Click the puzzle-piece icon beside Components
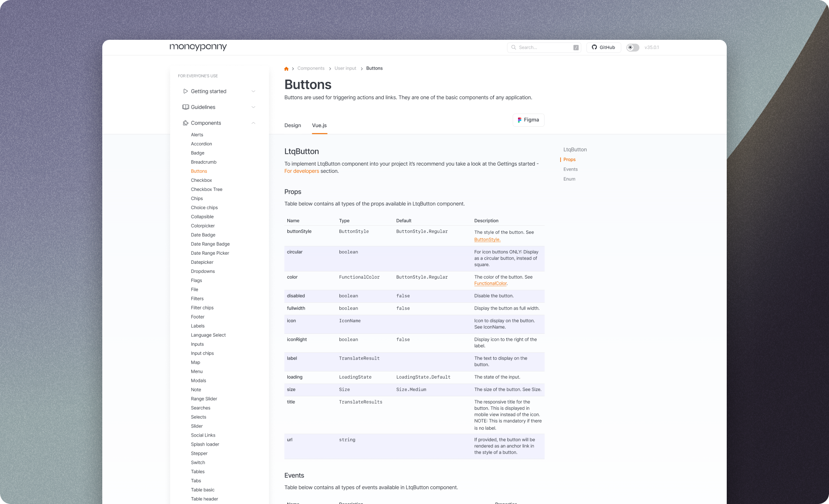Image resolution: width=829 pixels, height=504 pixels. pos(186,123)
